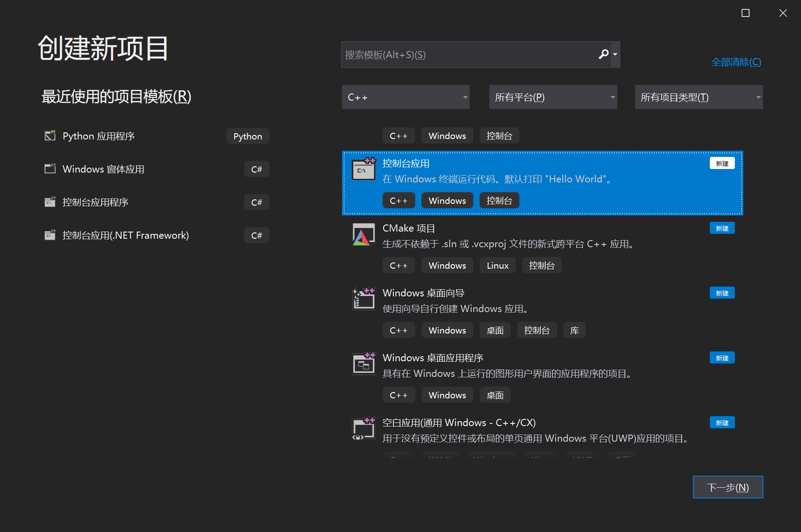Click inside the 搜索模板 search field
Screen dimensions: 801x532
coord(447,54)
